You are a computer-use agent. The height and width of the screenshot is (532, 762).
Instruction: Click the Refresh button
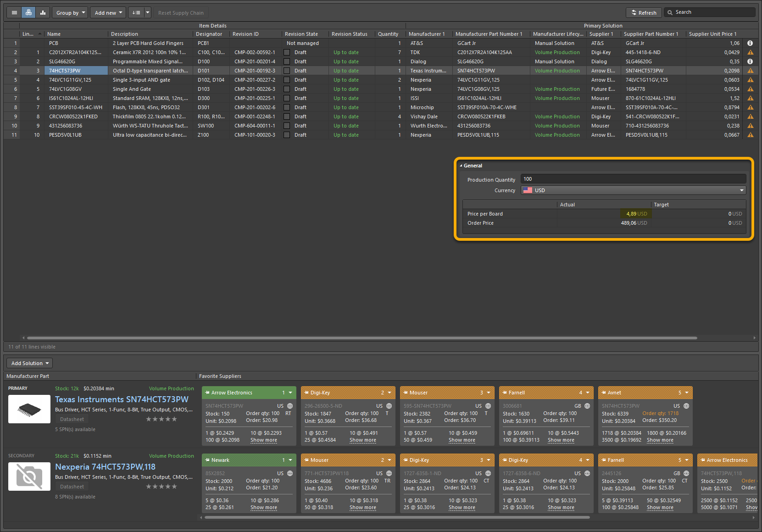(x=644, y=13)
